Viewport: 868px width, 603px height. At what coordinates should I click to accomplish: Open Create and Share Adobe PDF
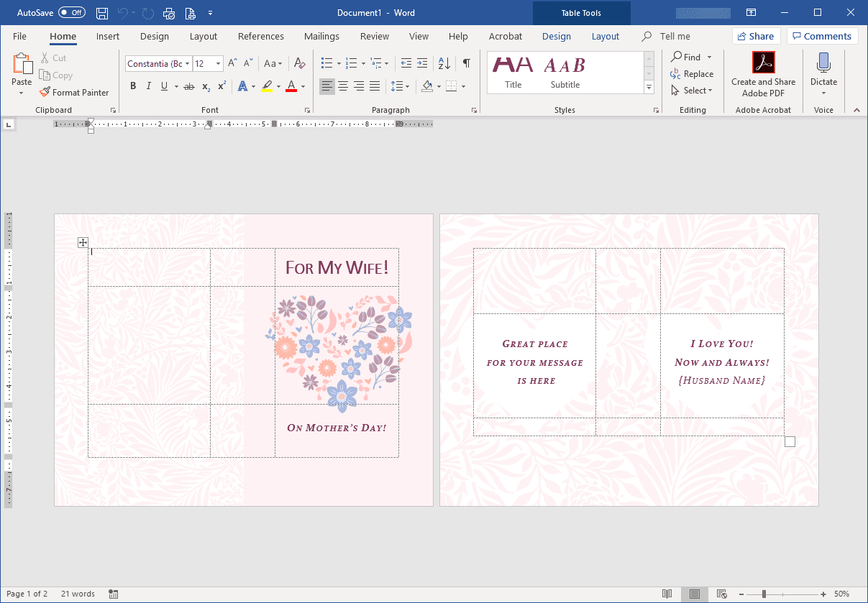click(763, 75)
